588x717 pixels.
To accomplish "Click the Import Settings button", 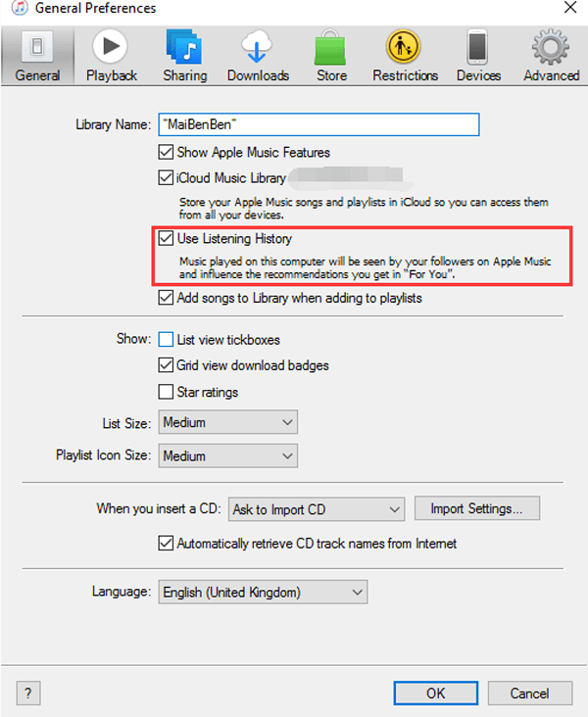I will click(477, 508).
